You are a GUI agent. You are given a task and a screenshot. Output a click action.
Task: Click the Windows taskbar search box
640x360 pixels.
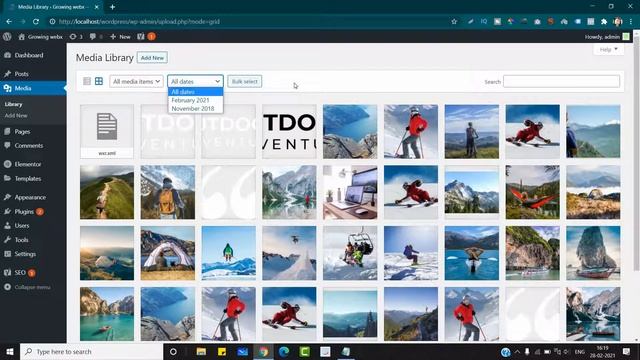[x=91, y=351]
